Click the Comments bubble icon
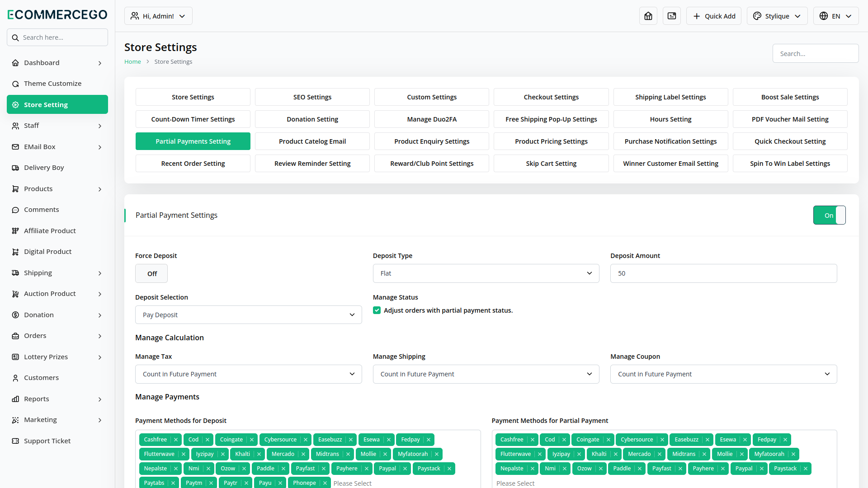This screenshot has width=868, height=488. pyautogui.click(x=15, y=210)
